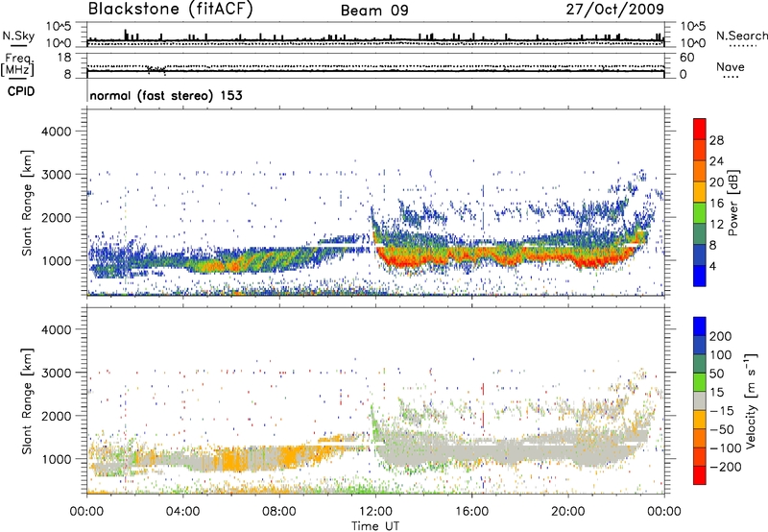Click the light green 12-16 dB power swatch
The width and height of the screenshot is (768, 532).
click(700, 213)
